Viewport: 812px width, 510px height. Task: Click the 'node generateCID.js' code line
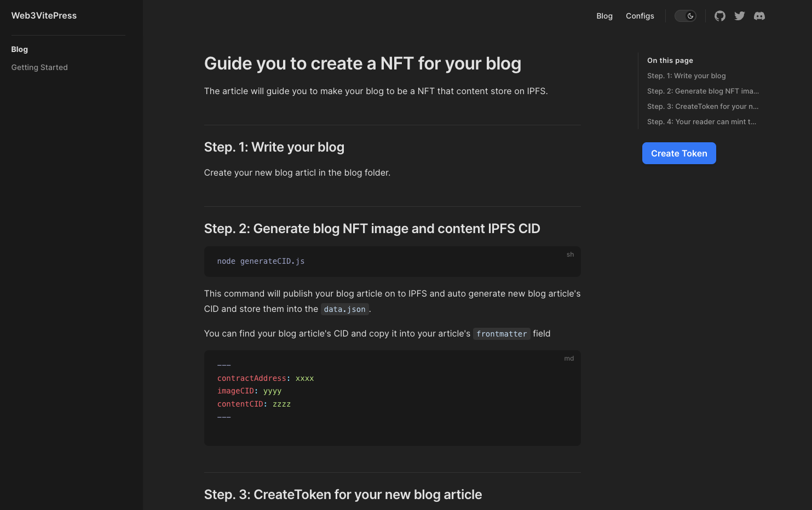pos(261,261)
